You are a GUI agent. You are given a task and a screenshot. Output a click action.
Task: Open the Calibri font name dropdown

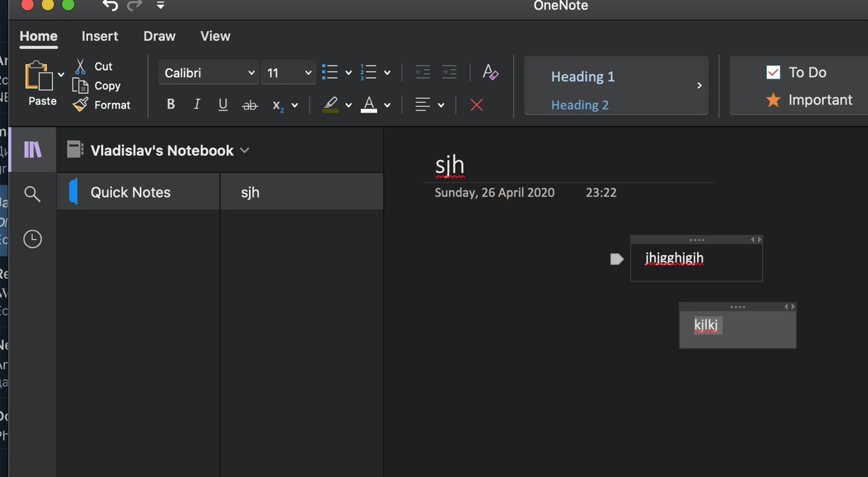coord(209,73)
